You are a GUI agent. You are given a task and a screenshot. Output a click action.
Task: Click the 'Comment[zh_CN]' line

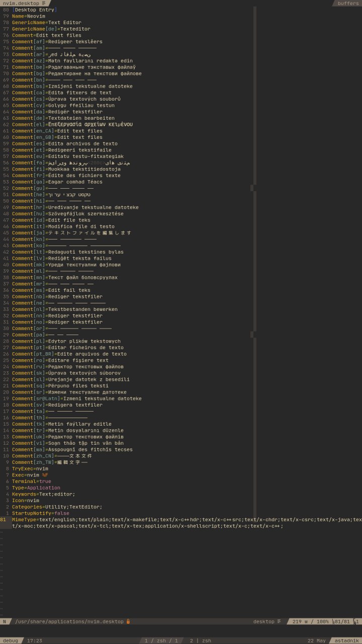pyautogui.click(x=52, y=456)
